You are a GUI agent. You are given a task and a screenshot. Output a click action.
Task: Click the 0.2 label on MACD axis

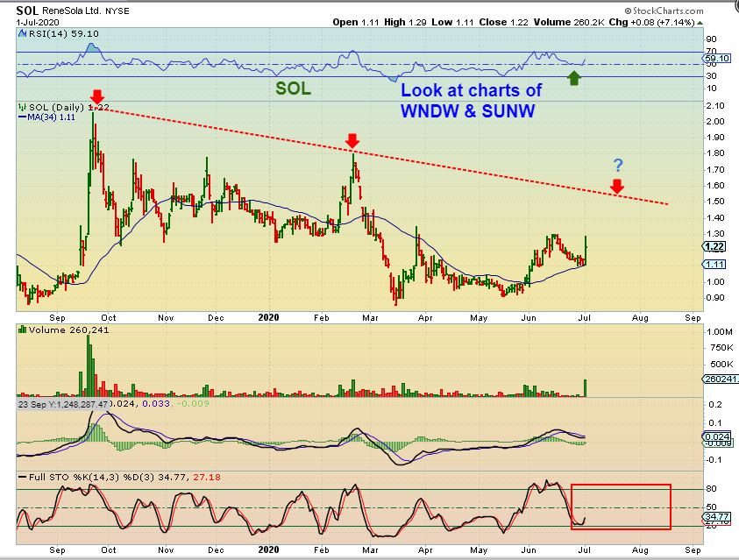[715, 405]
